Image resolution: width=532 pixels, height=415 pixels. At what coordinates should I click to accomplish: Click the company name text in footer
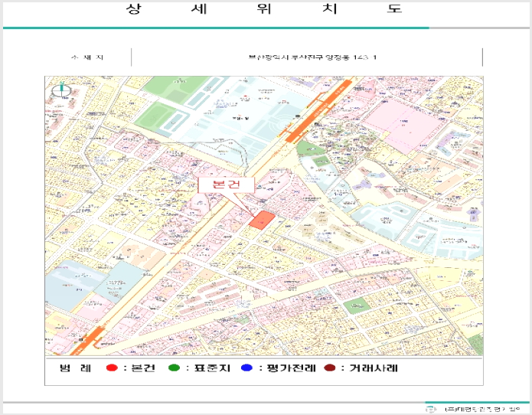(x=481, y=409)
